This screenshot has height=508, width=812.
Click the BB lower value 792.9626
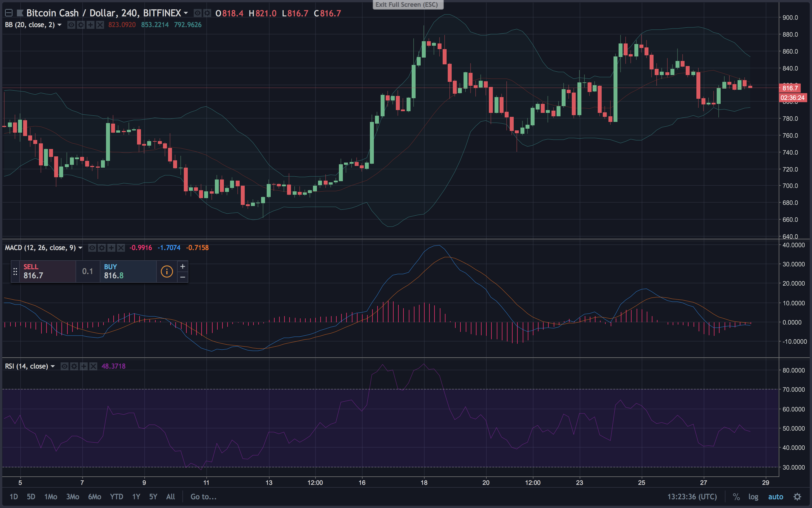(187, 25)
